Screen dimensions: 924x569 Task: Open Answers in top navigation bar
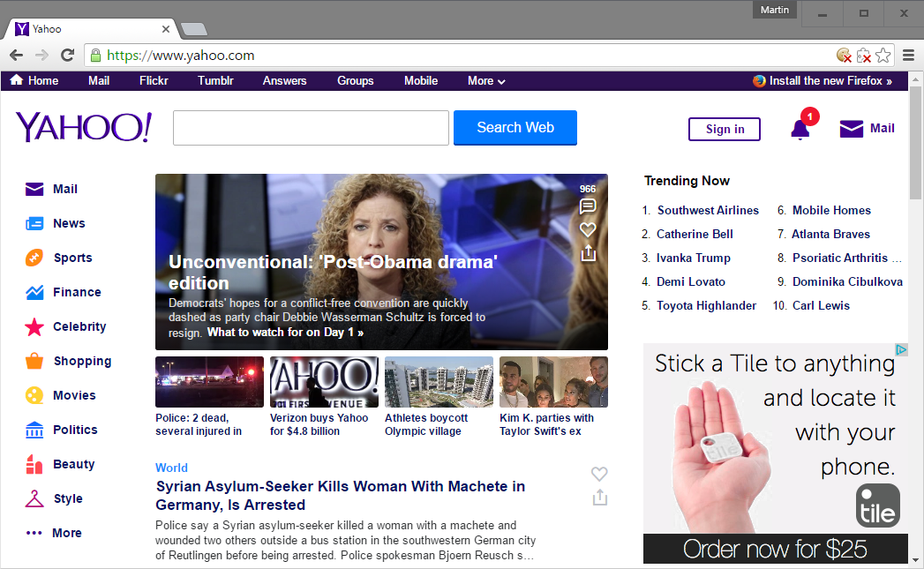(284, 80)
